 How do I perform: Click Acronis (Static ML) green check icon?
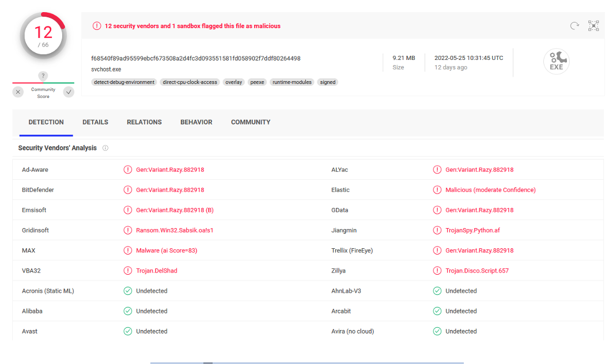point(128,291)
